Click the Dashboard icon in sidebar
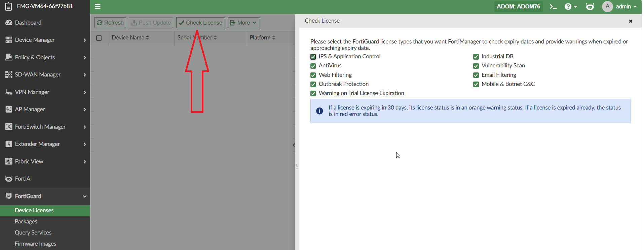Viewport: 644px width, 250px height. click(x=9, y=23)
